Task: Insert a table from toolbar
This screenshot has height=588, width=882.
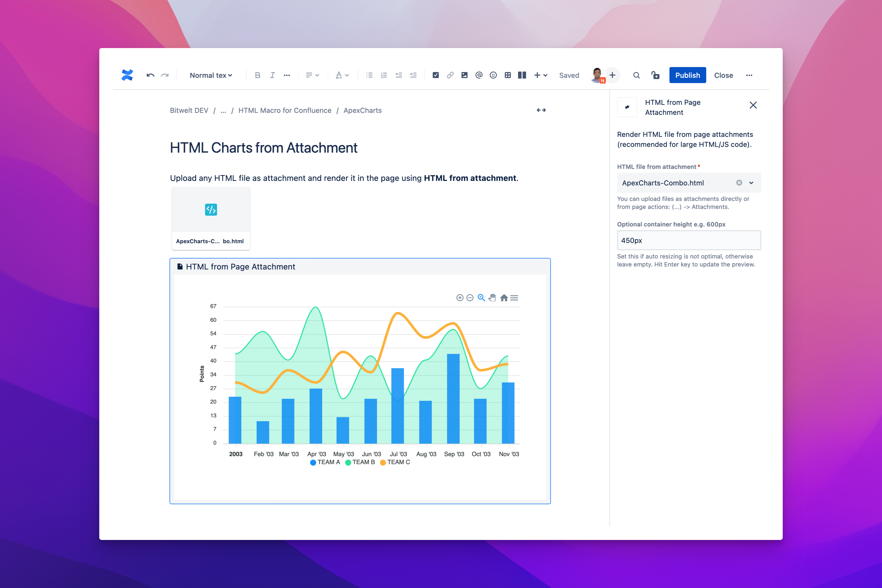Action: [x=508, y=75]
